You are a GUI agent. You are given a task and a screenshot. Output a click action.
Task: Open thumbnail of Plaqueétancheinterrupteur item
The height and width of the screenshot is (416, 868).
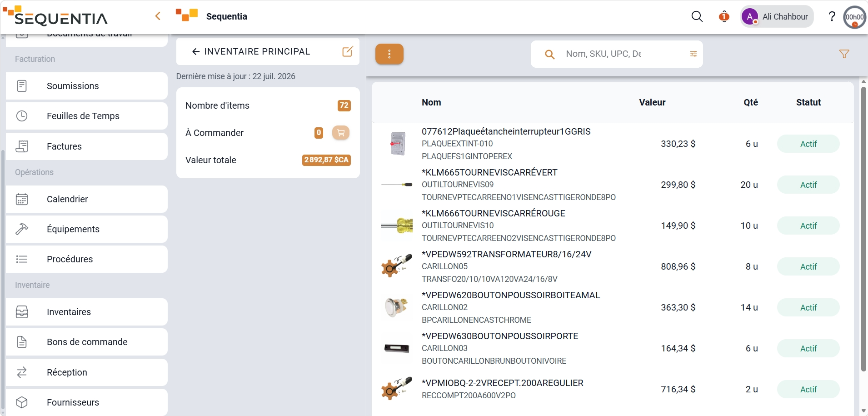click(x=398, y=144)
